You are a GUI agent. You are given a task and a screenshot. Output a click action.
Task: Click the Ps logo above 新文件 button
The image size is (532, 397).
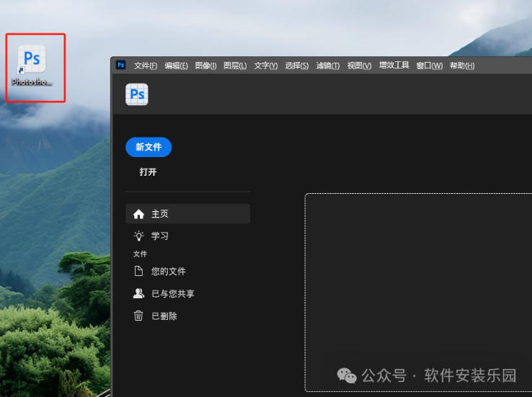click(137, 94)
